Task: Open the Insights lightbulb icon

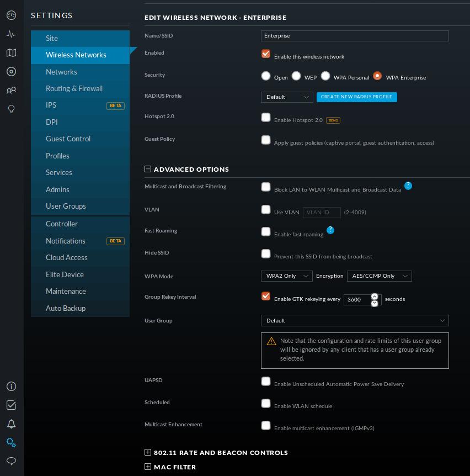Action: click(x=11, y=109)
